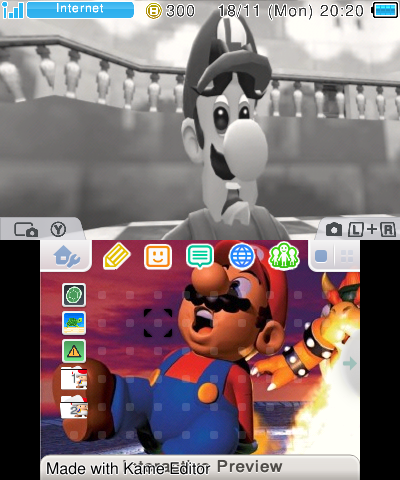
Task: Switch to larger icon grid view
Action: coord(321,256)
